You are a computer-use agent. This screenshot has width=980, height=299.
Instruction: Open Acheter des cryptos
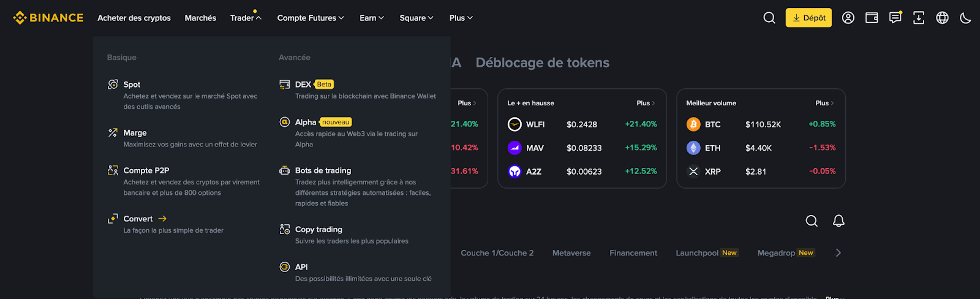[134, 18]
